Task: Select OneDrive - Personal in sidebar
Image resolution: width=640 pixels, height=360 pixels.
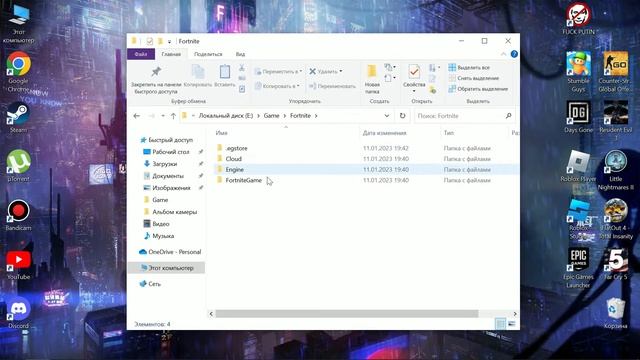Action: coord(175,252)
